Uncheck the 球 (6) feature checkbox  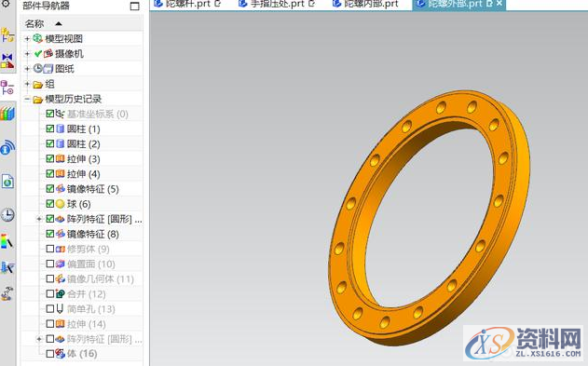click(50, 204)
